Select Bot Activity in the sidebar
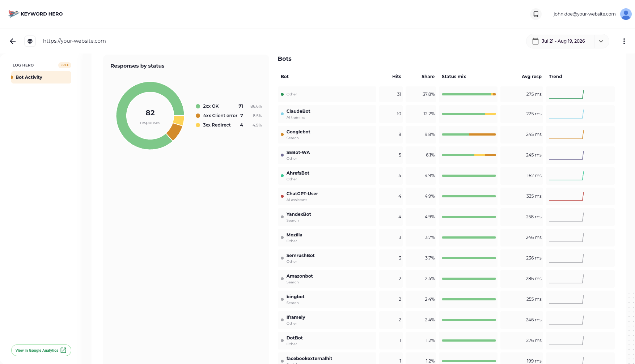The width and height of the screenshot is (635, 364). [x=41, y=77]
